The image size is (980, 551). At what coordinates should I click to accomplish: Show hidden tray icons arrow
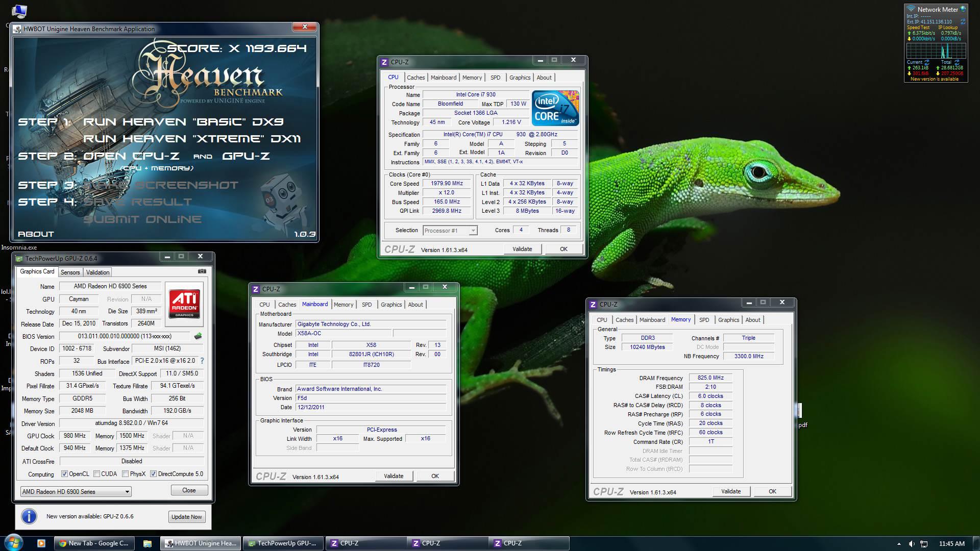tap(899, 544)
